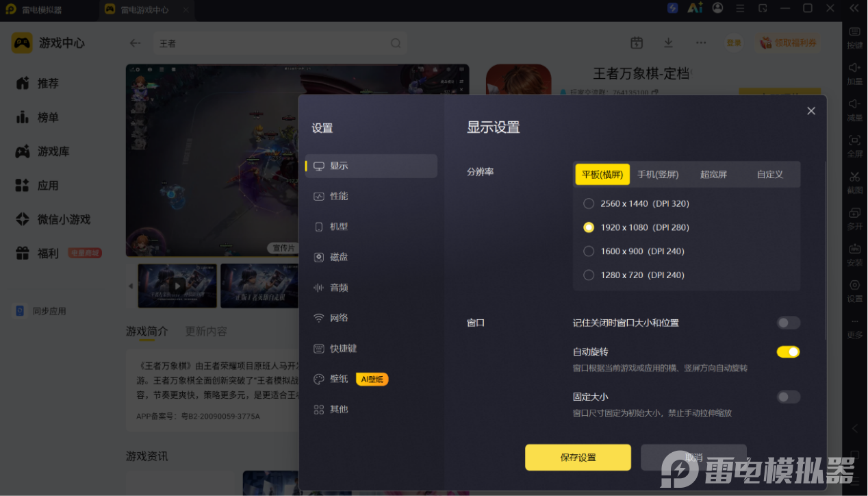Choose 1280 x 720 (DPI 240) resolution
The width and height of the screenshot is (868, 496).
[x=634, y=275]
